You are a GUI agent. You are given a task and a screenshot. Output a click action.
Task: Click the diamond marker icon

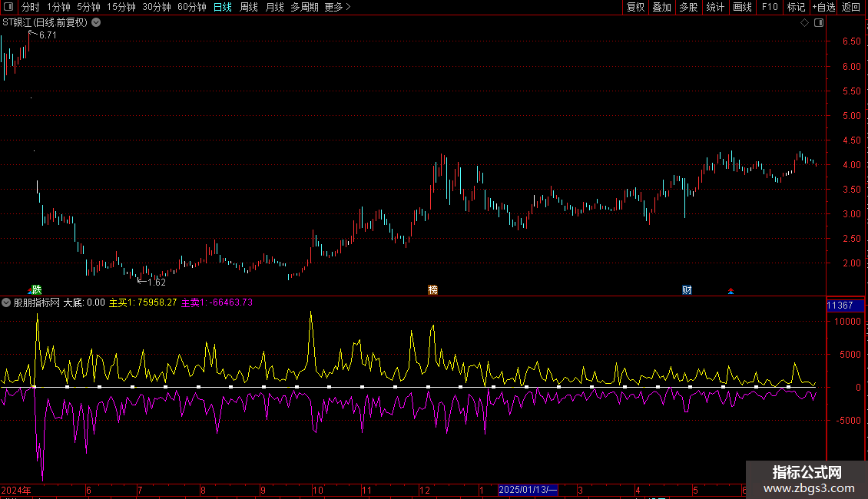click(805, 23)
